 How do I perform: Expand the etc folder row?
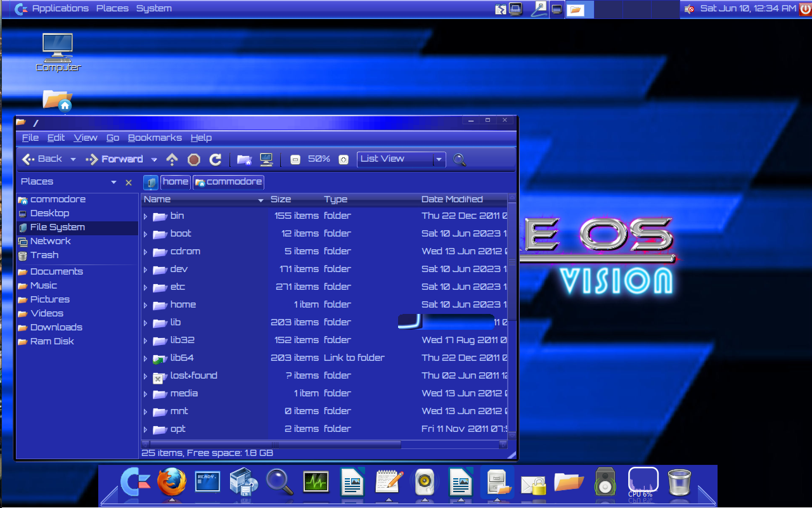click(145, 287)
